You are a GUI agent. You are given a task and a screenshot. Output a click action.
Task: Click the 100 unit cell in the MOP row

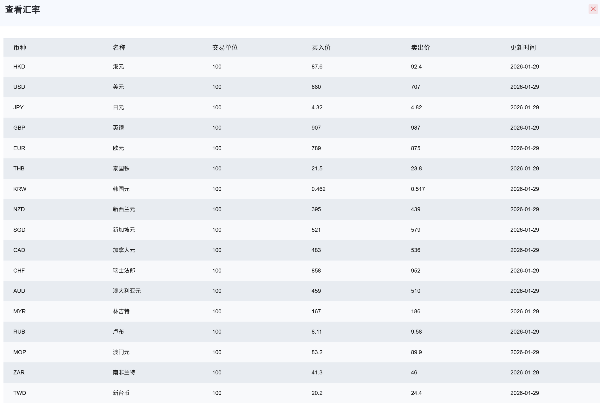coord(217,352)
